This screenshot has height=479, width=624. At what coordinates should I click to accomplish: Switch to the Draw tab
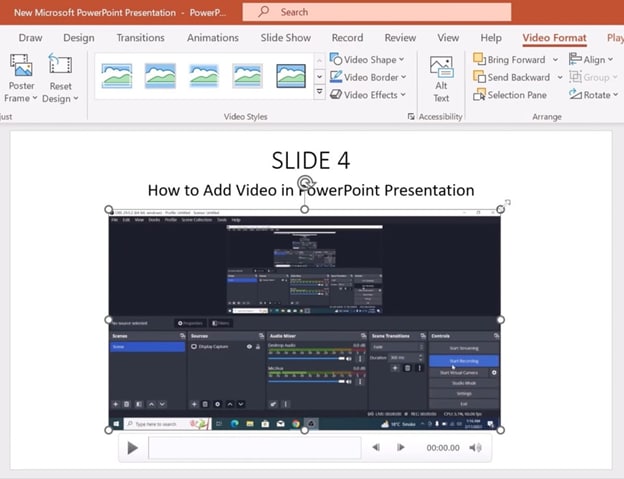point(30,38)
